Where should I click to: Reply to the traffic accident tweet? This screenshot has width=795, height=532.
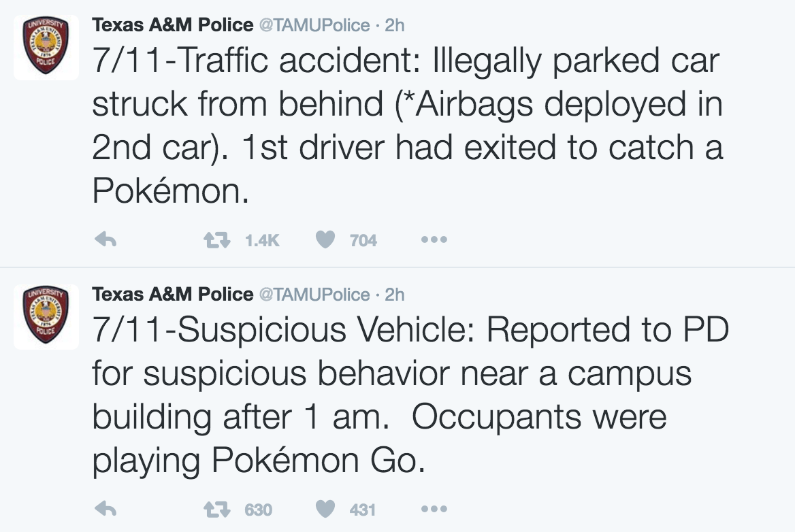(x=106, y=239)
